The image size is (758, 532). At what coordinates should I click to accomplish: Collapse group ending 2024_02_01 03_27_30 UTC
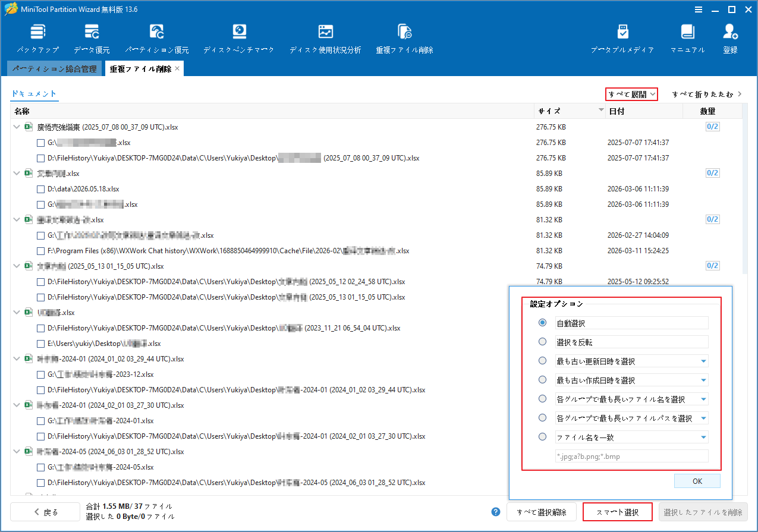[x=17, y=405]
